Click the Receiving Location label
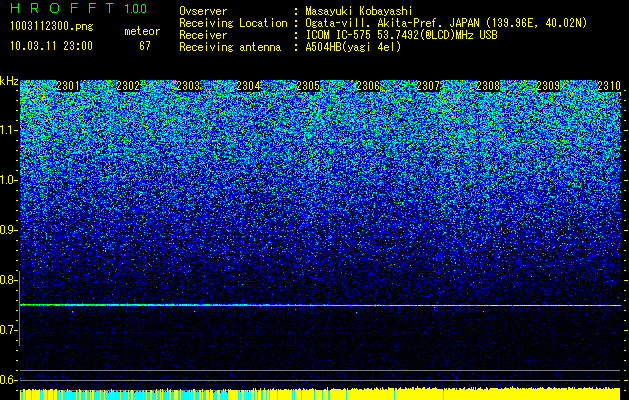 click(233, 23)
